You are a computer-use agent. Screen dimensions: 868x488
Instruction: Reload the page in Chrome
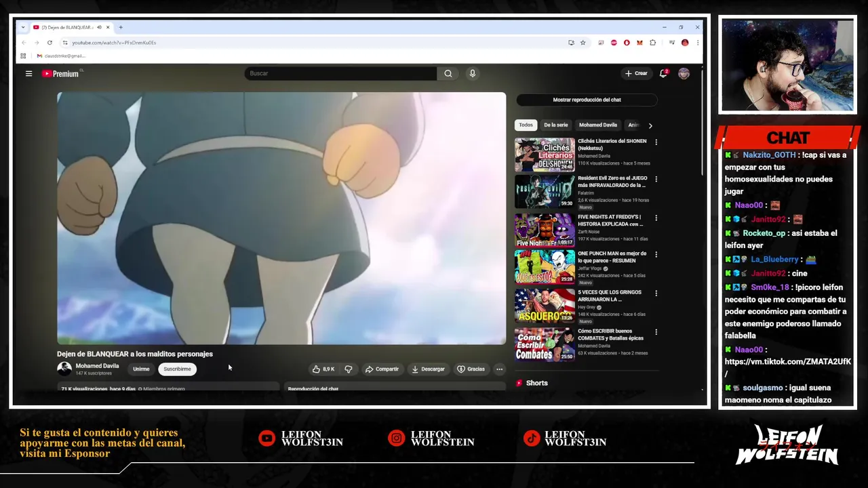[50, 43]
